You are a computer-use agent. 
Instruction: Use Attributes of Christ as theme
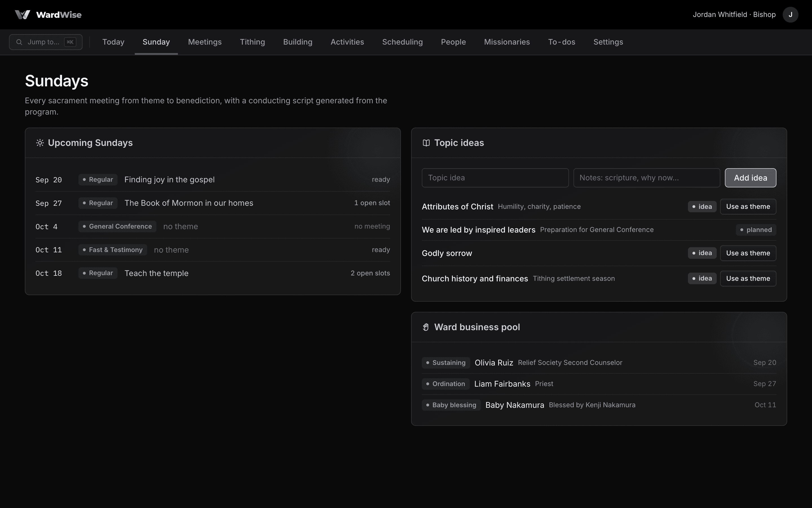(748, 207)
